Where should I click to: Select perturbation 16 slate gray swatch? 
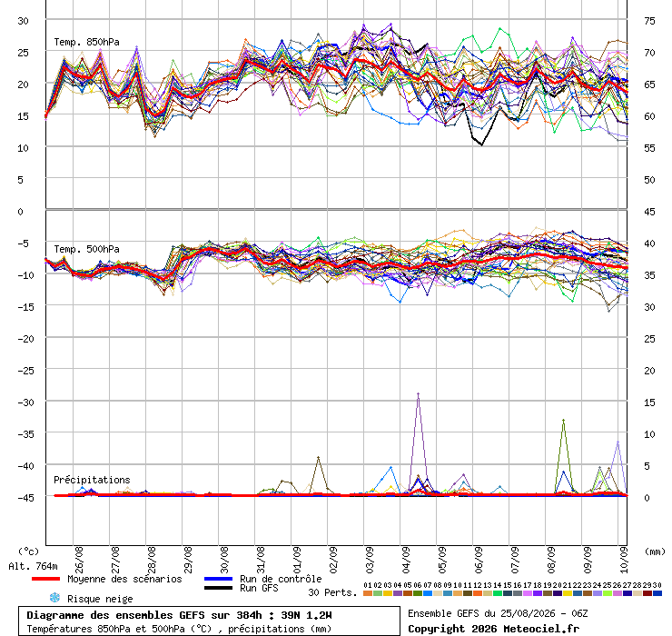coord(518,593)
